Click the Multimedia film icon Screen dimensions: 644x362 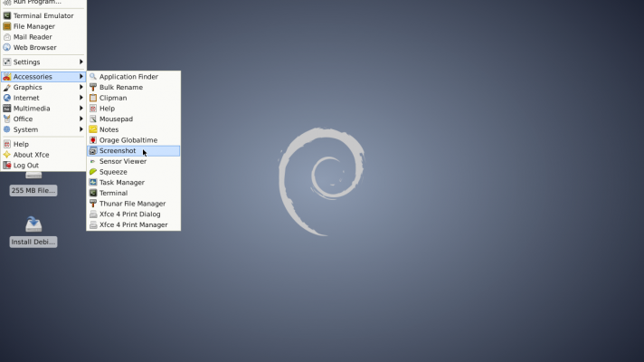(x=7, y=109)
